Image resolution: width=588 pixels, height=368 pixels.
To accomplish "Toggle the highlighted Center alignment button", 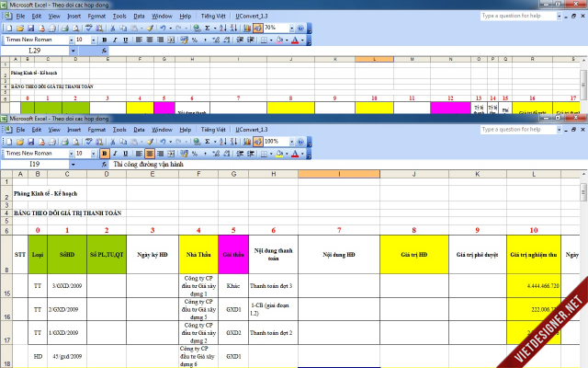I will (x=149, y=154).
